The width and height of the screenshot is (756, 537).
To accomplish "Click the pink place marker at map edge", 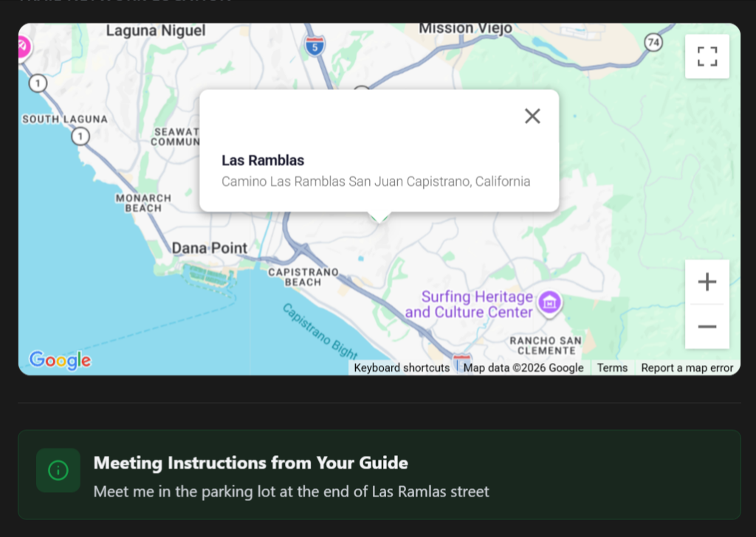I will pyautogui.click(x=23, y=46).
